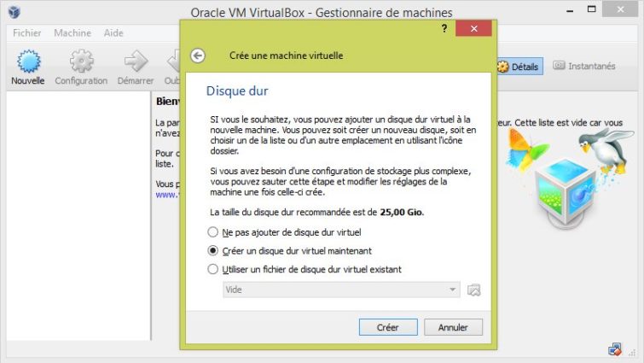
Task: Go back using the wizard back arrow
Action: [x=198, y=56]
